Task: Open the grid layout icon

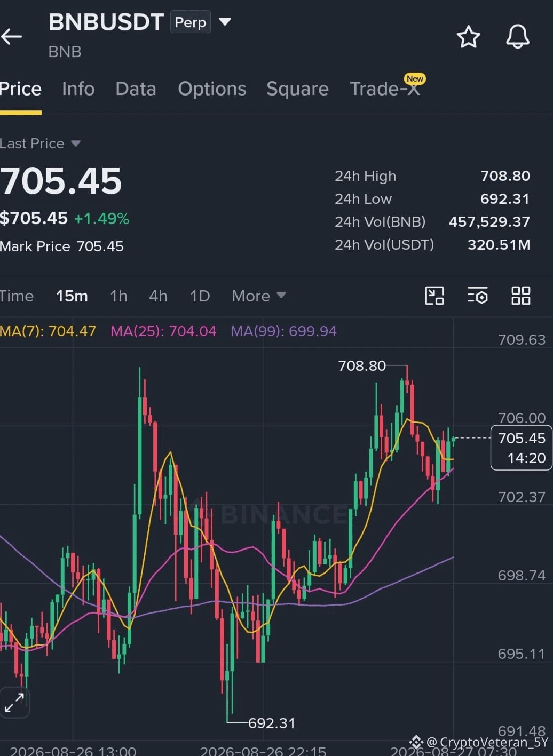Action: click(x=521, y=296)
